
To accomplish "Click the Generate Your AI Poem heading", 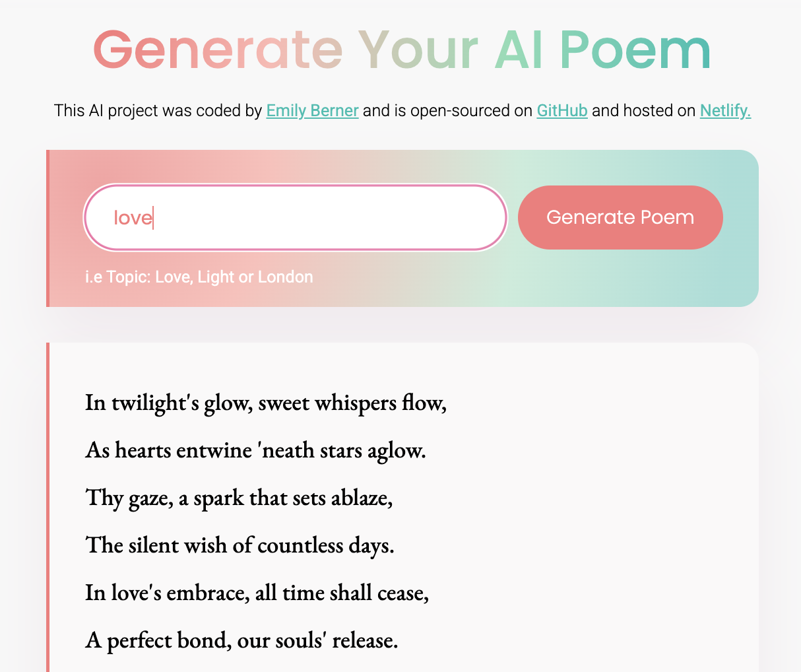I will pyautogui.click(x=400, y=50).
